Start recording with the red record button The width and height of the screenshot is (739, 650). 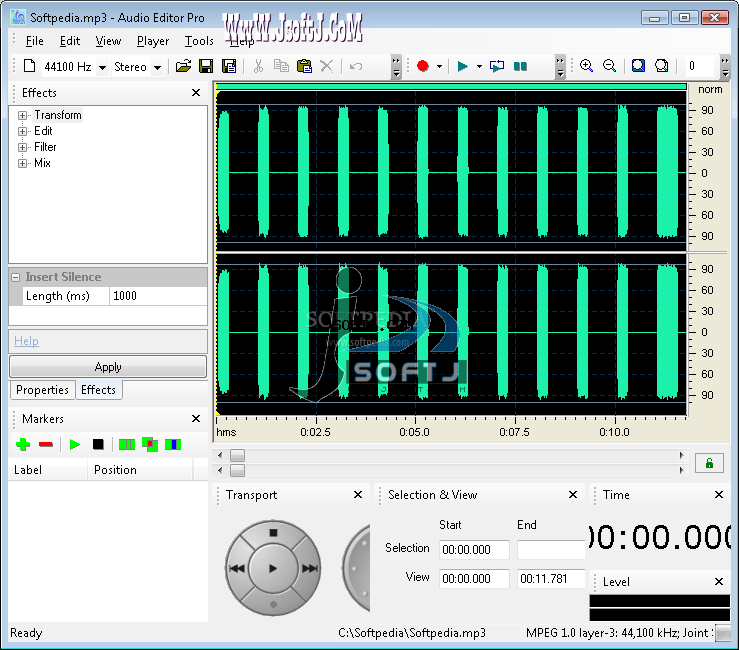[x=423, y=66]
